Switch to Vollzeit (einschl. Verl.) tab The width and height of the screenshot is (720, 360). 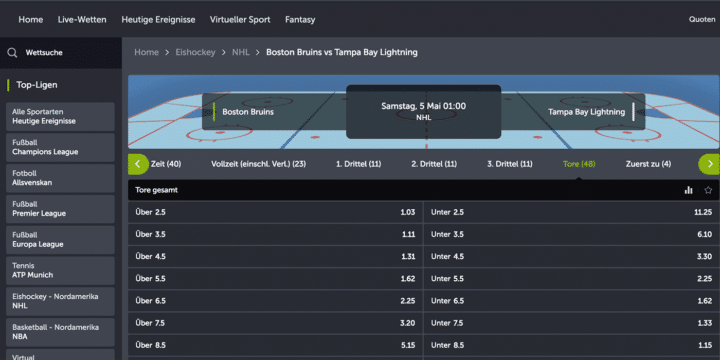point(259,164)
